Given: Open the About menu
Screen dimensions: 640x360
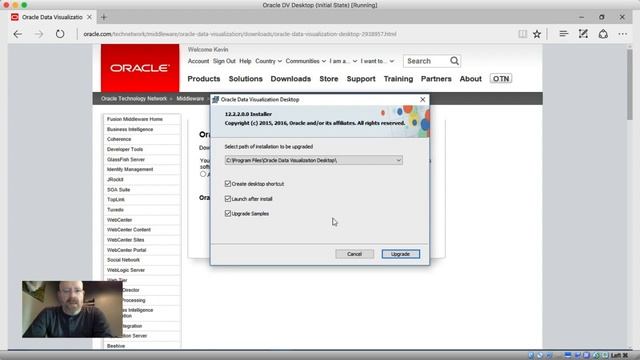Looking at the screenshot, I should [471, 79].
